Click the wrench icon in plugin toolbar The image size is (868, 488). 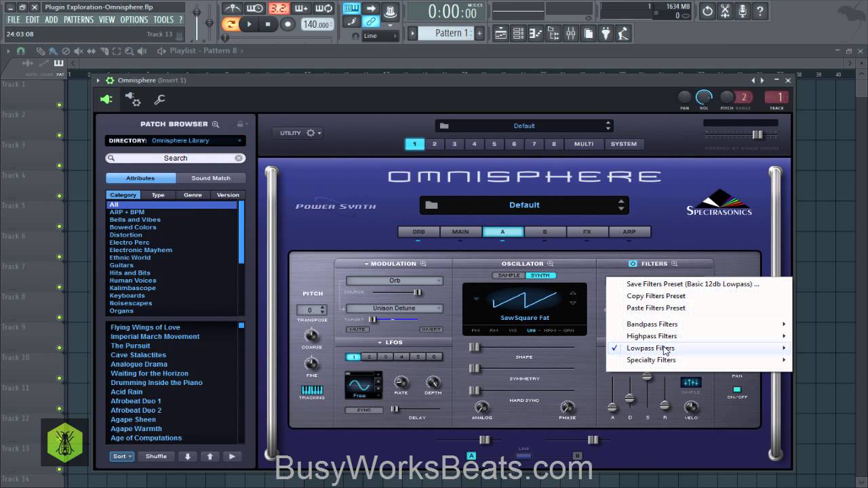(159, 100)
